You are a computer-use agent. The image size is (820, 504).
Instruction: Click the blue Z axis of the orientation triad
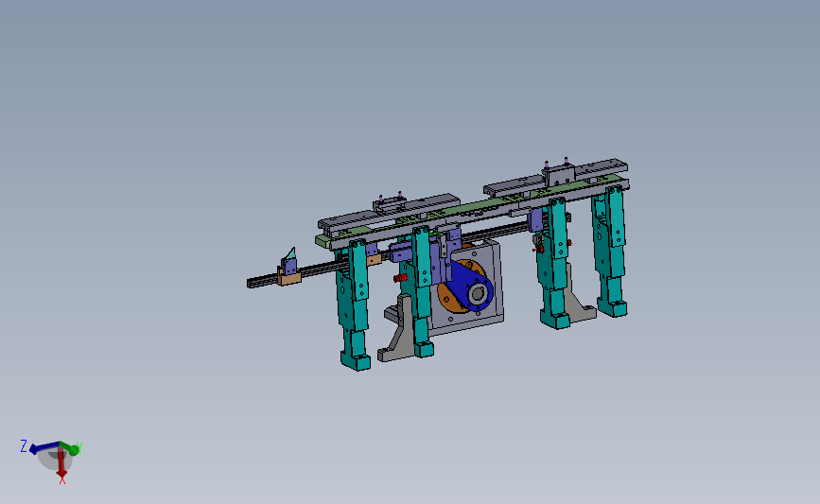pos(44,447)
